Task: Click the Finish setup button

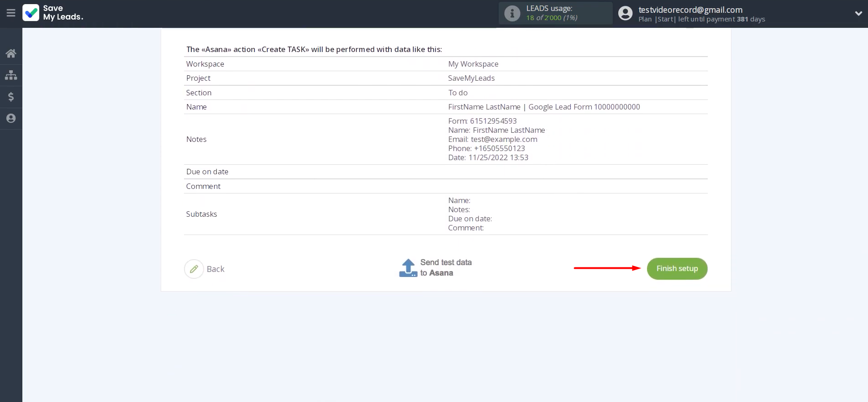Action: point(677,269)
